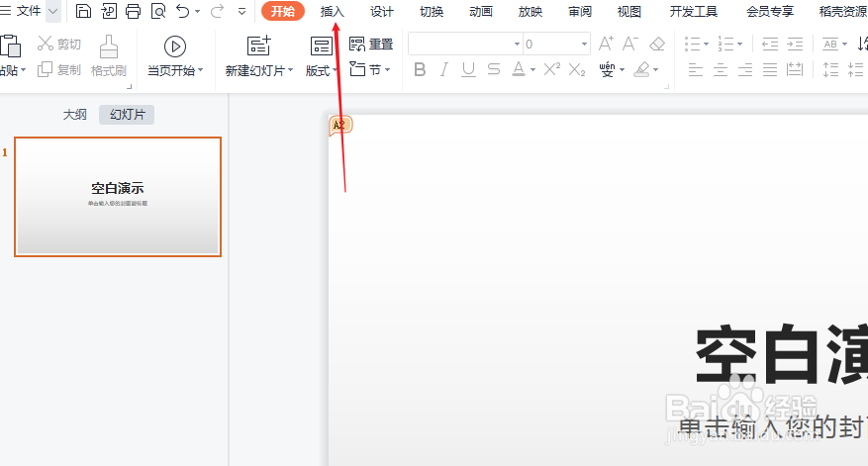
Task: Align text right
Action: pyautogui.click(x=745, y=69)
